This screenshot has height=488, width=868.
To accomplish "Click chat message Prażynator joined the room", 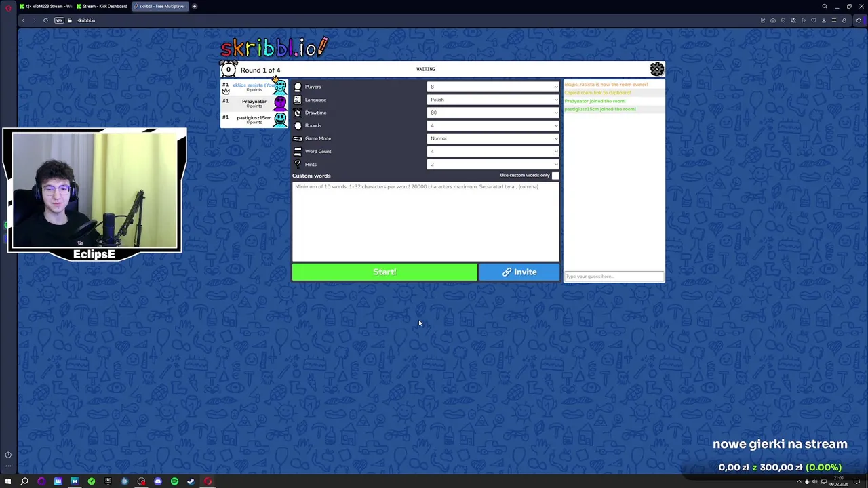I will [x=595, y=101].
